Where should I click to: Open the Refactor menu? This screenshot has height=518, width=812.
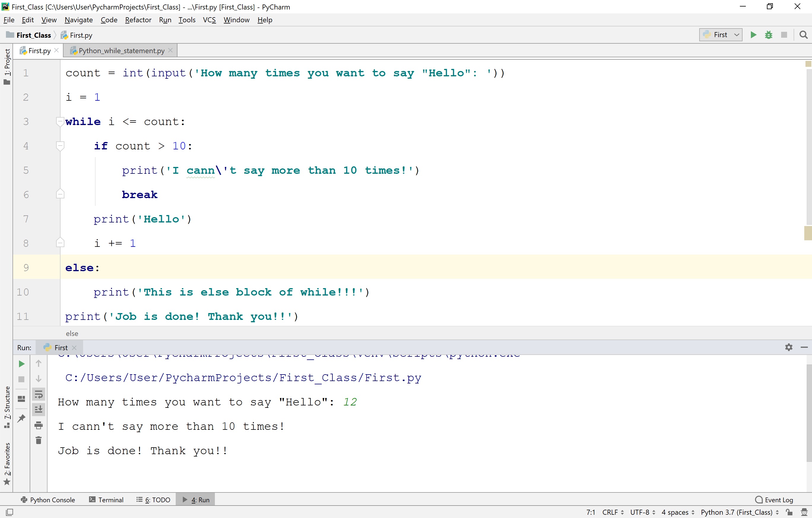[x=138, y=20]
